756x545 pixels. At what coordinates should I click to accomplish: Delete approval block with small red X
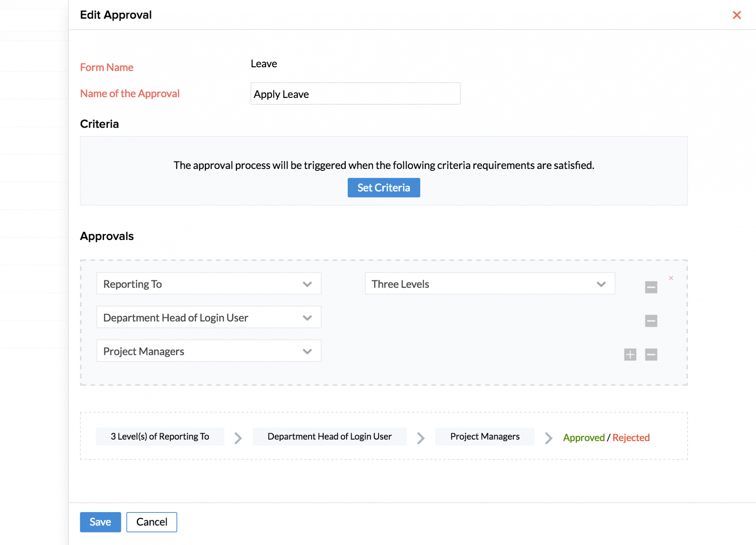coord(671,278)
